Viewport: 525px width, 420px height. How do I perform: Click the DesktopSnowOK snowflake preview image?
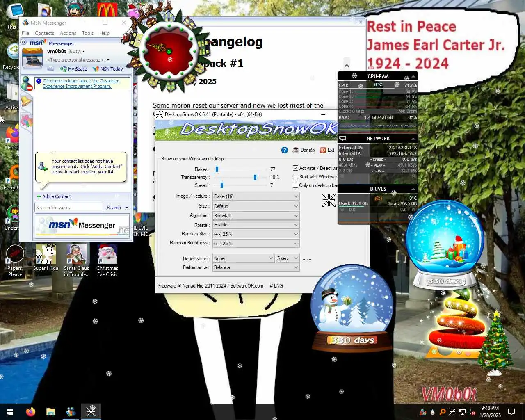(329, 200)
